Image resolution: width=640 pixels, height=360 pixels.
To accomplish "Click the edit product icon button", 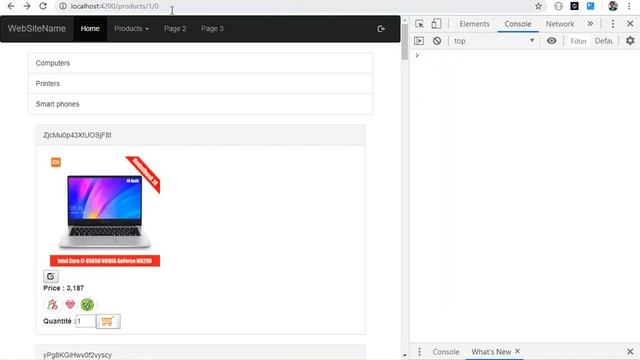I will [51, 276].
